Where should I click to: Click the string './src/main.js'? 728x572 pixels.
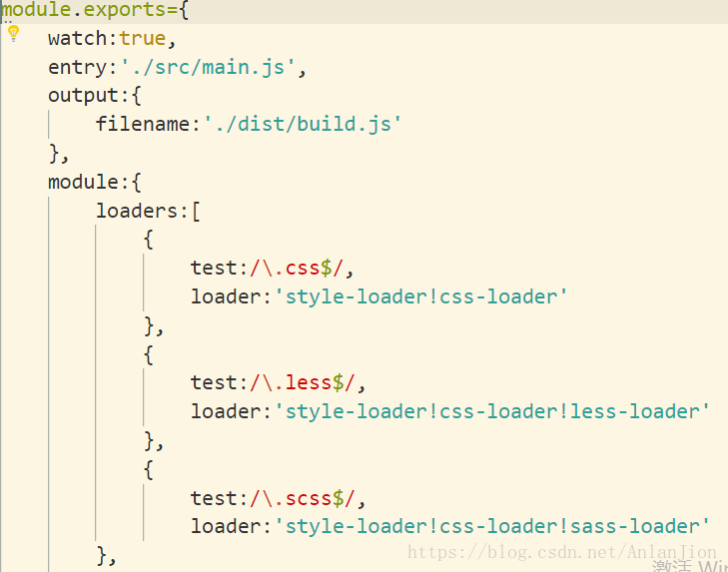pos(208,67)
